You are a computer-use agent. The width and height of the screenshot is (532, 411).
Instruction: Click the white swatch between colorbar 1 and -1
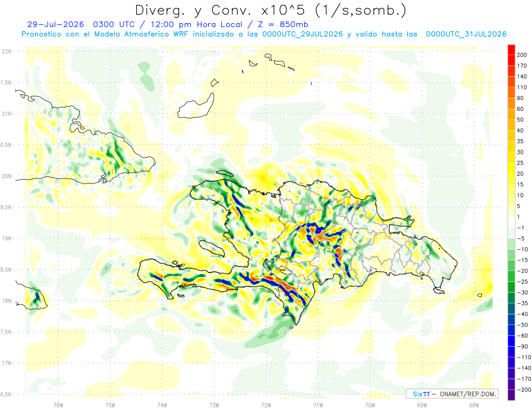(511, 222)
